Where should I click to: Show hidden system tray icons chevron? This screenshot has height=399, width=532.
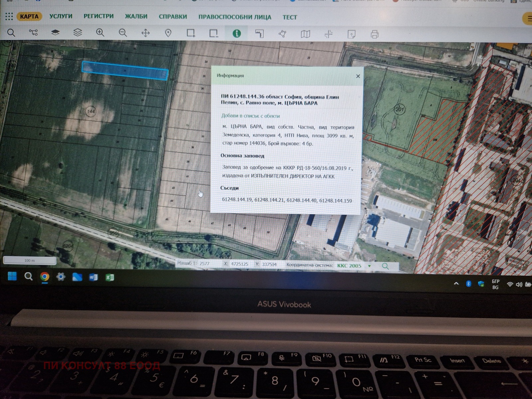[x=456, y=284]
